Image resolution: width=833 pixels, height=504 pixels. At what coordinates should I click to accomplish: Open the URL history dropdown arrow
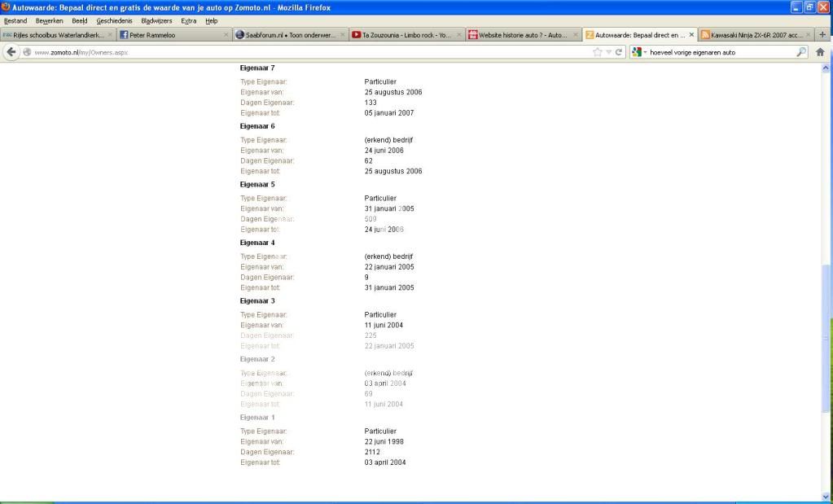coord(608,52)
